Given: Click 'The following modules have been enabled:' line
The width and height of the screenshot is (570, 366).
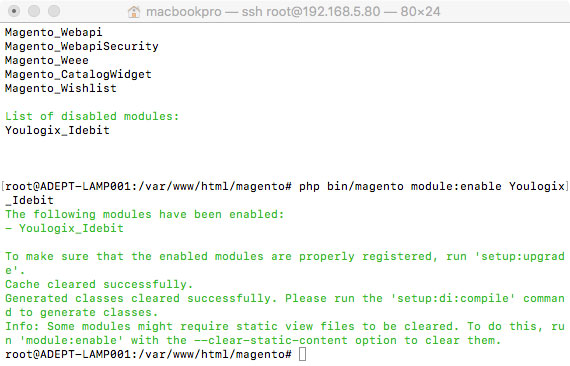Looking at the screenshot, I should pos(144,214).
